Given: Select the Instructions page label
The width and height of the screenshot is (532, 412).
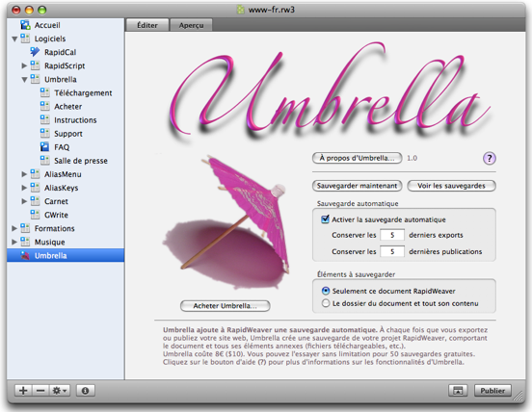Looking at the screenshot, I should coord(75,119).
